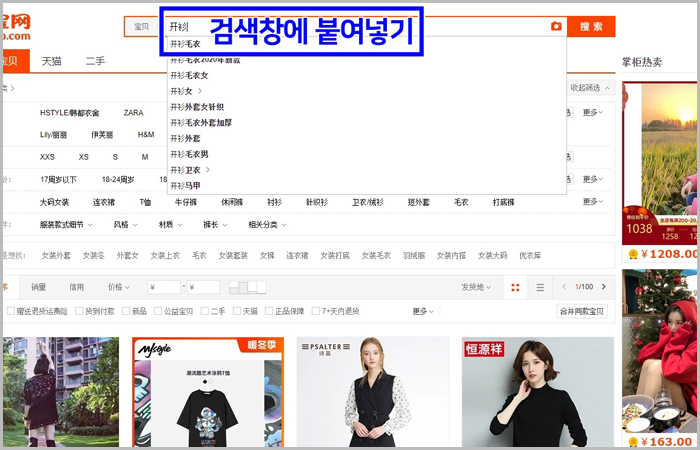Open the 恒源祥 black sweater product image

point(538,392)
